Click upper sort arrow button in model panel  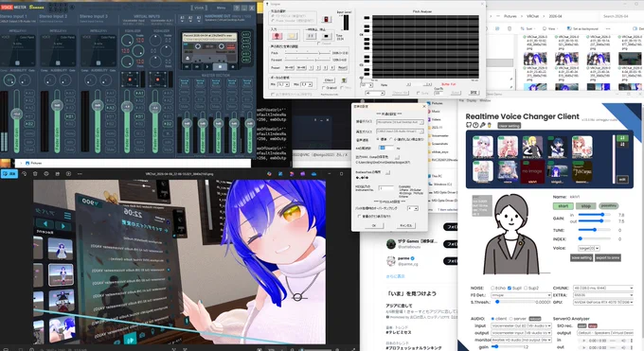[622, 138]
